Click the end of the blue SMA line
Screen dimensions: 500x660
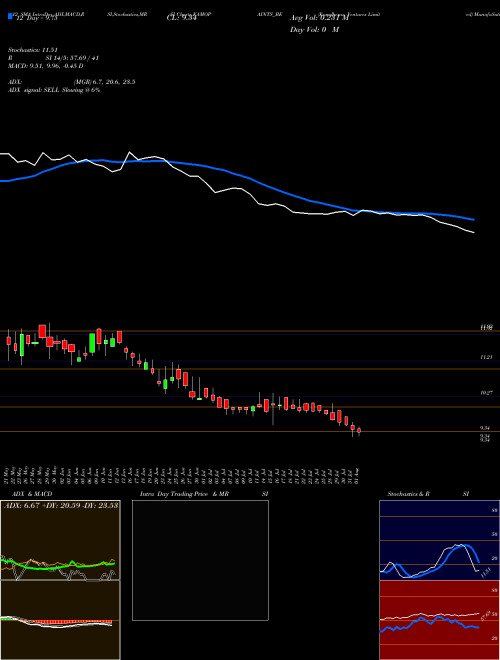pyautogui.click(x=474, y=220)
